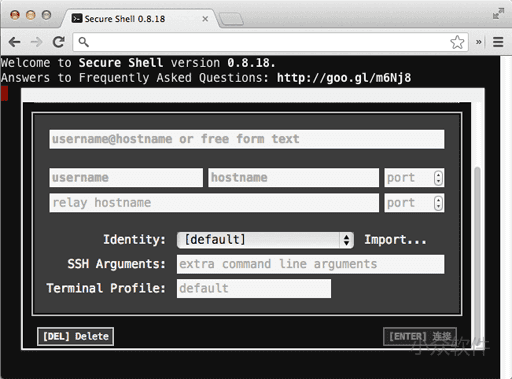The width and height of the screenshot is (512, 379).
Task: Click the http://goo.gl/m6Nj8 FAQ link text
Action: [x=344, y=78]
